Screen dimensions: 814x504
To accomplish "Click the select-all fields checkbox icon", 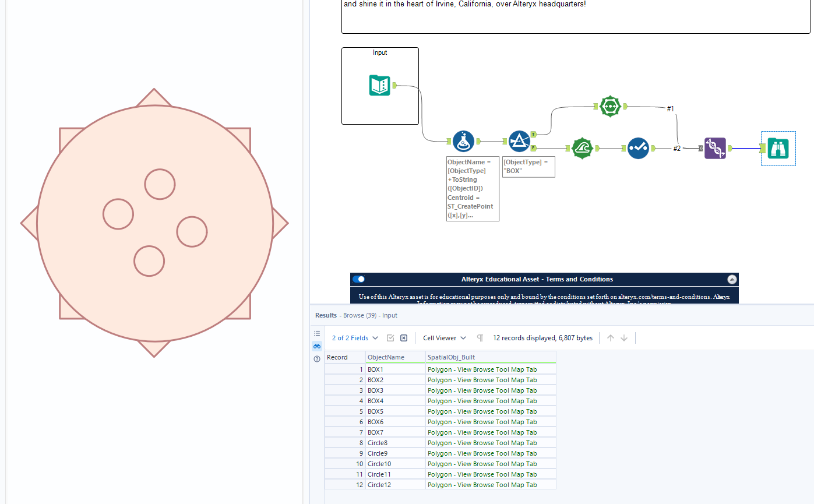I will point(390,338).
